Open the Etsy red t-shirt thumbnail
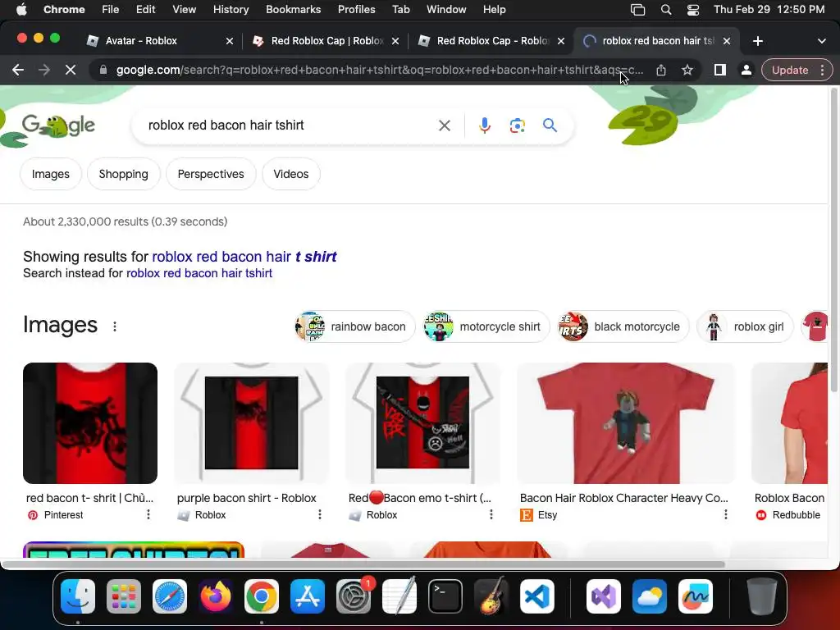 point(626,423)
